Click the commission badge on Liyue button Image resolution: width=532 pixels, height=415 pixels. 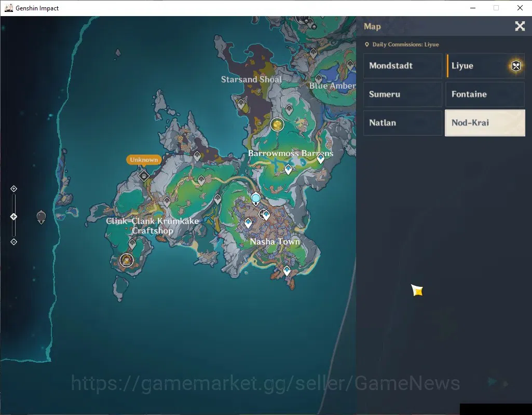pyautogui.click(x=516, y=66)
